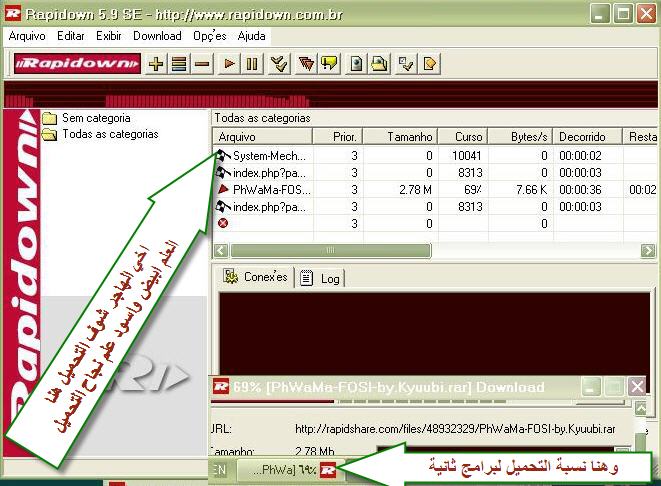Open the Download menu
This screenshot has width=661, height=486.
[x=157, y=35]
